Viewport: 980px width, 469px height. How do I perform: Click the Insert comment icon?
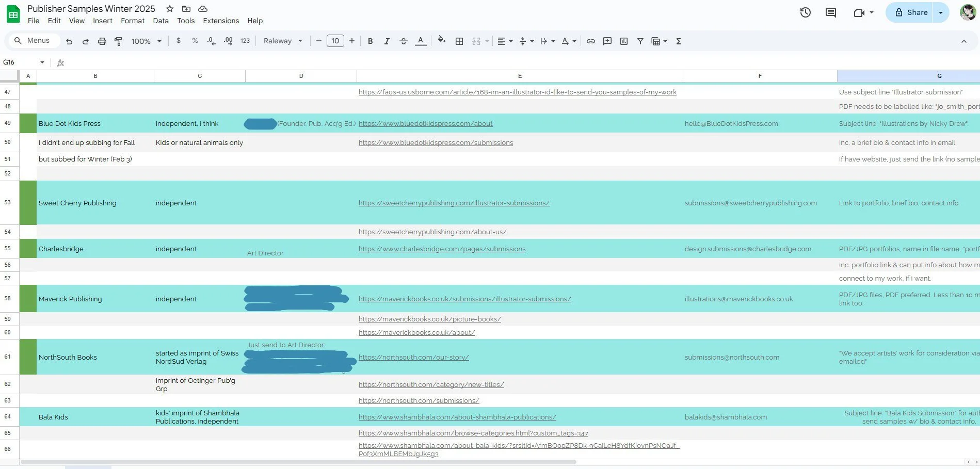(607, 41)
